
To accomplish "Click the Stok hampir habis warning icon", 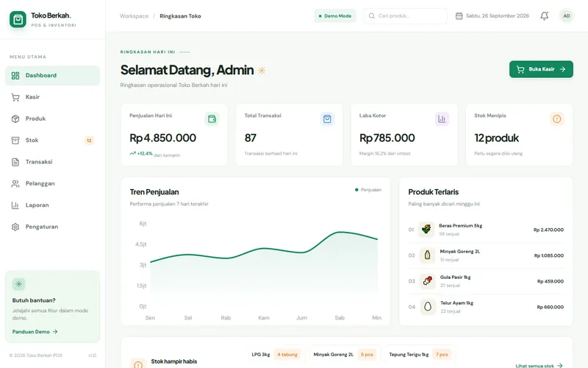I will pos(138,364).
